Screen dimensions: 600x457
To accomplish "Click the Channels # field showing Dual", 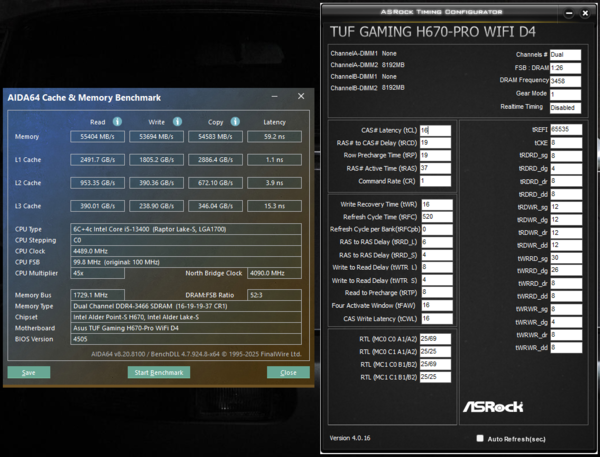I will [x=566, y=55].
